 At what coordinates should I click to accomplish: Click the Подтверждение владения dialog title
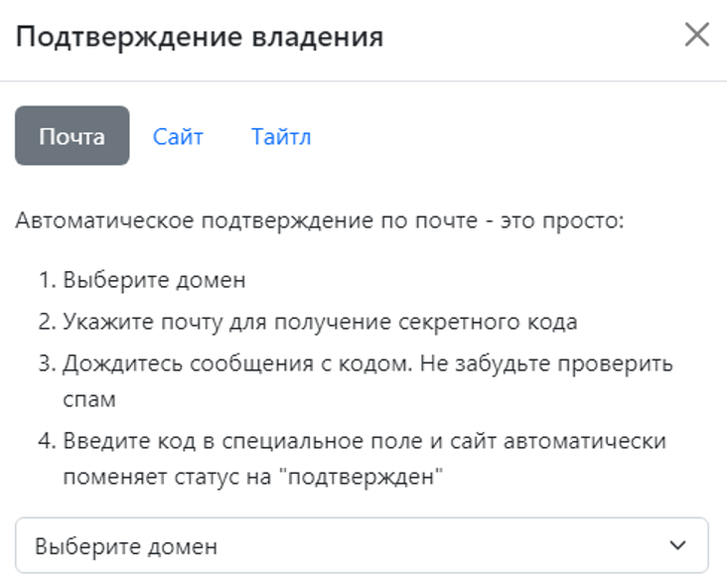[200, 37]
